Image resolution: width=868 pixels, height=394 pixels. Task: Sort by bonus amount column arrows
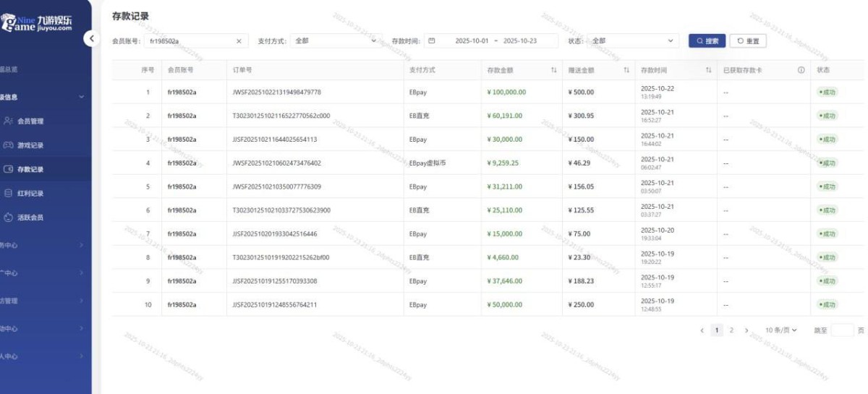point(626,70)
